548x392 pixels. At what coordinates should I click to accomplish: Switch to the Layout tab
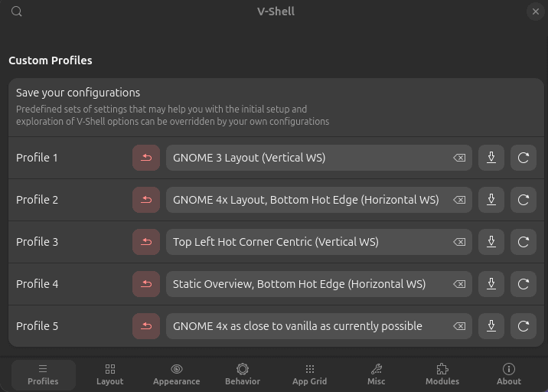(x=109, y=375)
